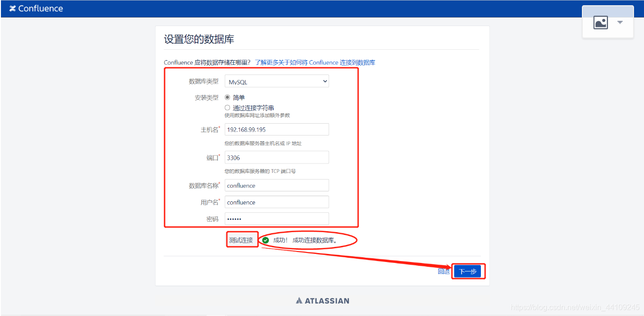
Task: Click the 安装类型 label
Action: point(207,98)
